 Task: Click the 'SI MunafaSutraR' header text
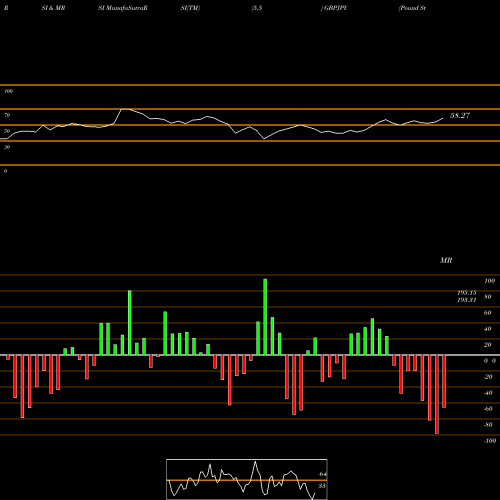tap(123, 8)
